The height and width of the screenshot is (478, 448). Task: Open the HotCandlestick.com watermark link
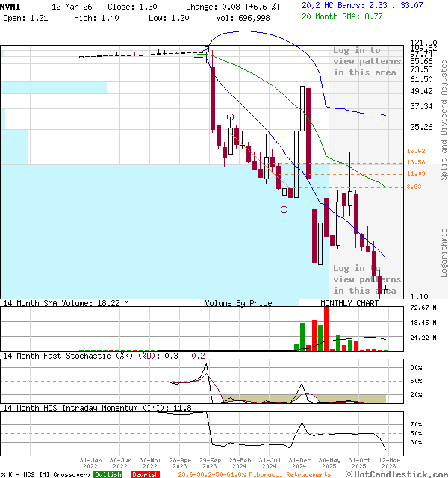tap(399, 474)
